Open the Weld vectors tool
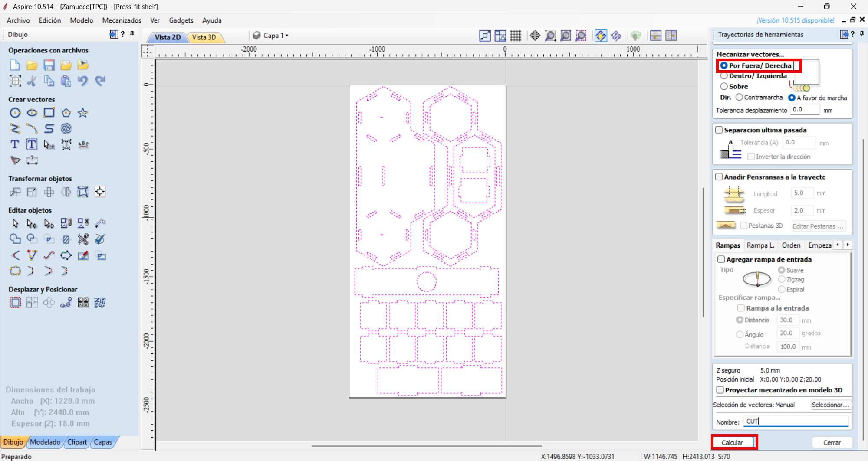This screenshot has height=461, width=868. 15,239
